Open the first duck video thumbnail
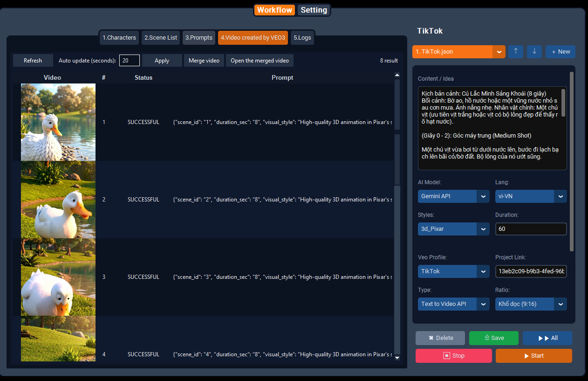Image resolution: width=588 pixels, height=381 pixels. [58, 122]
